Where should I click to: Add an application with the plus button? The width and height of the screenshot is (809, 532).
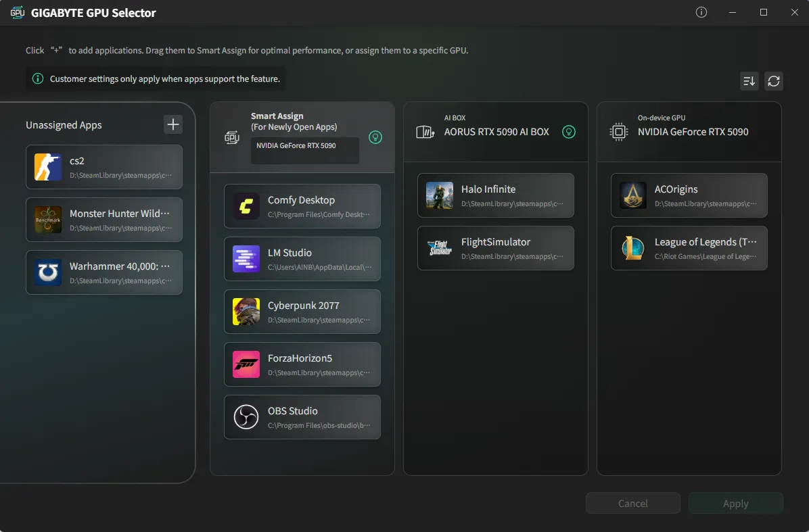click(173, 124)
